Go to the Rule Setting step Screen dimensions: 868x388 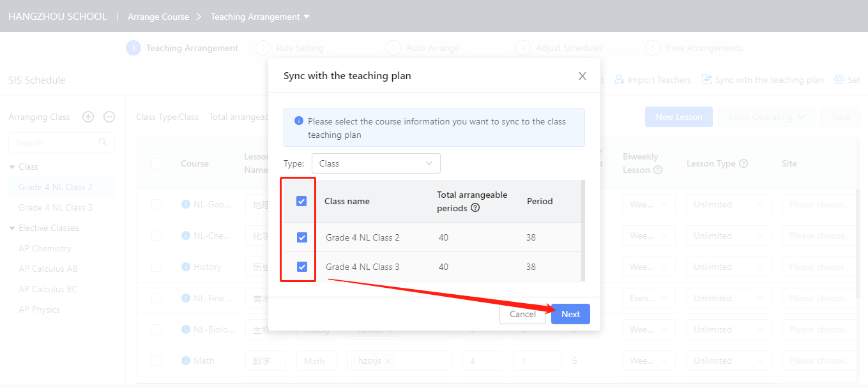point(300,48)
